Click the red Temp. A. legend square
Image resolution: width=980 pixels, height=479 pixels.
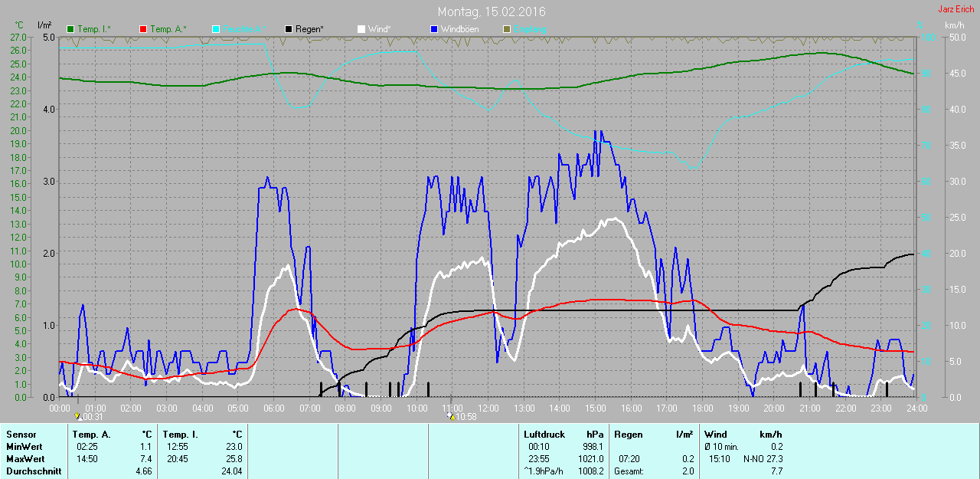tap(144, 29)
